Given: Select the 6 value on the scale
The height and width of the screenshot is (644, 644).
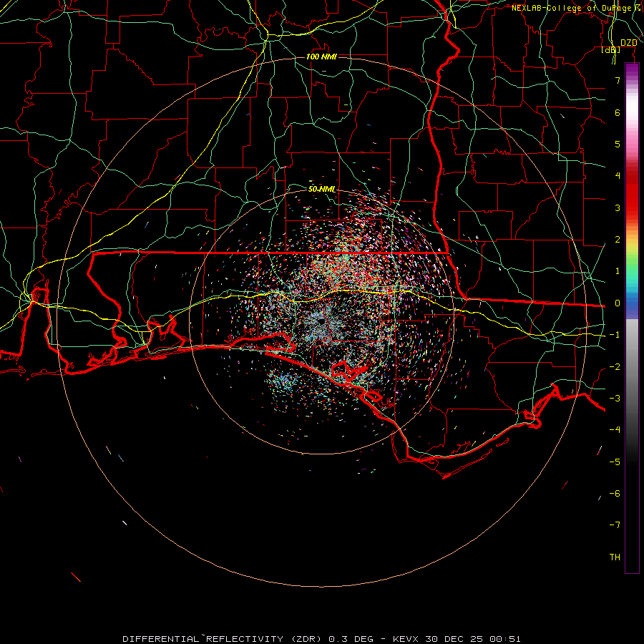Looking at the screenshot, I should [618, 112].
